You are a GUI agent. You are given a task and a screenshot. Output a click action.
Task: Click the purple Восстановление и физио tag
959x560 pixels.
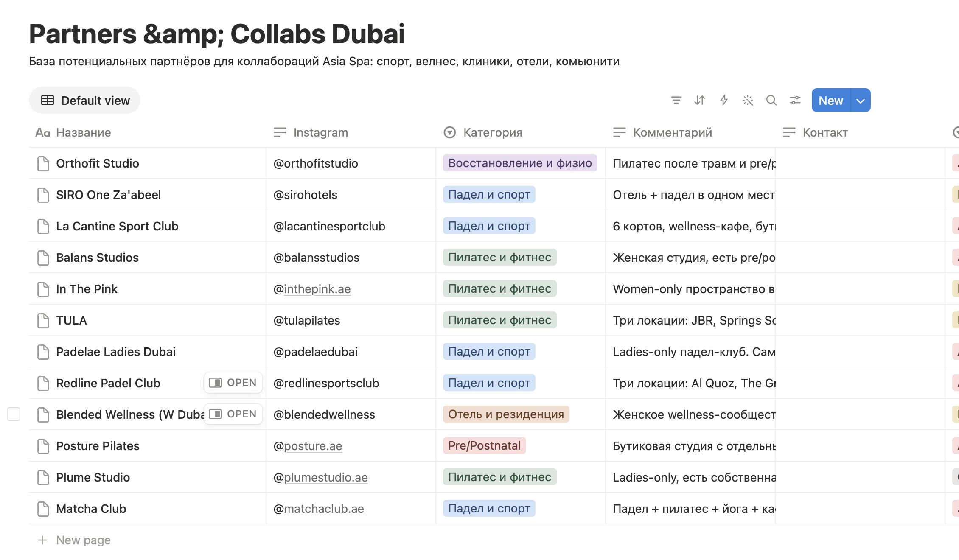point(520,163)
